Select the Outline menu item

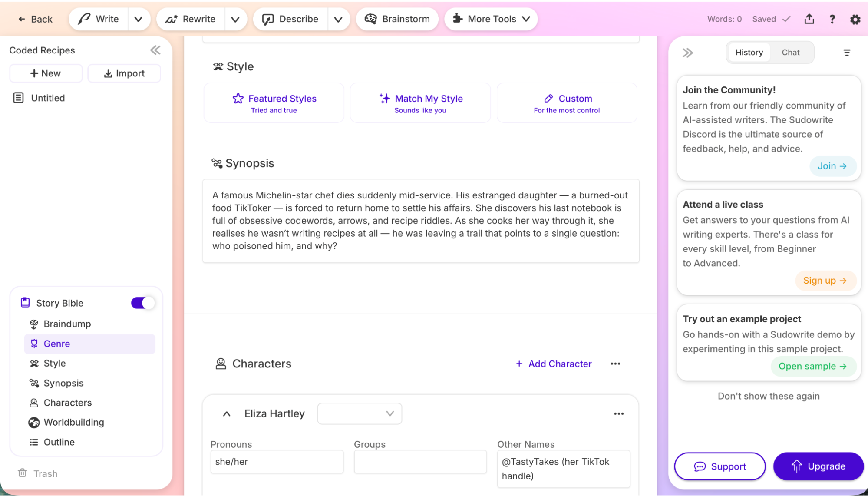pos(59,442)
